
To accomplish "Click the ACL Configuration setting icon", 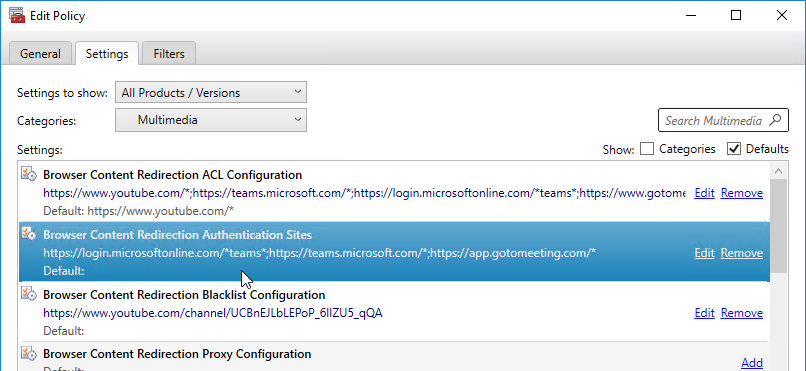I will click(29, 173).
